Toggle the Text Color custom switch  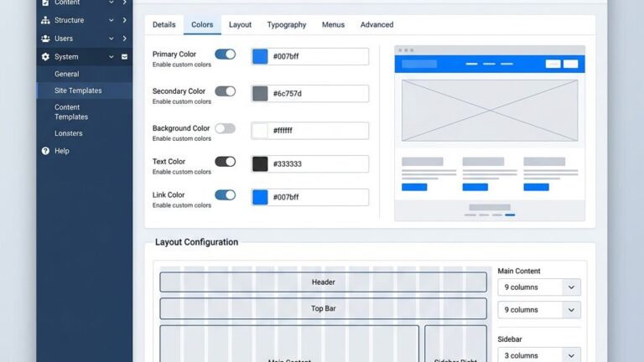tap(225, 162)
